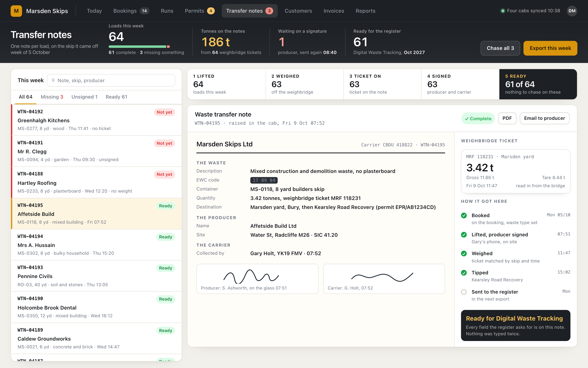The height and width of the screenshot is (368, 588).
Task: Go to the Runs tab
Action: point(167,11)
